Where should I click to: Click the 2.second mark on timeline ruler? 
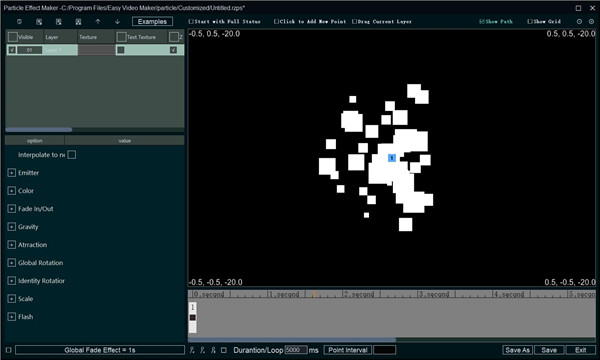click(359, 294)
